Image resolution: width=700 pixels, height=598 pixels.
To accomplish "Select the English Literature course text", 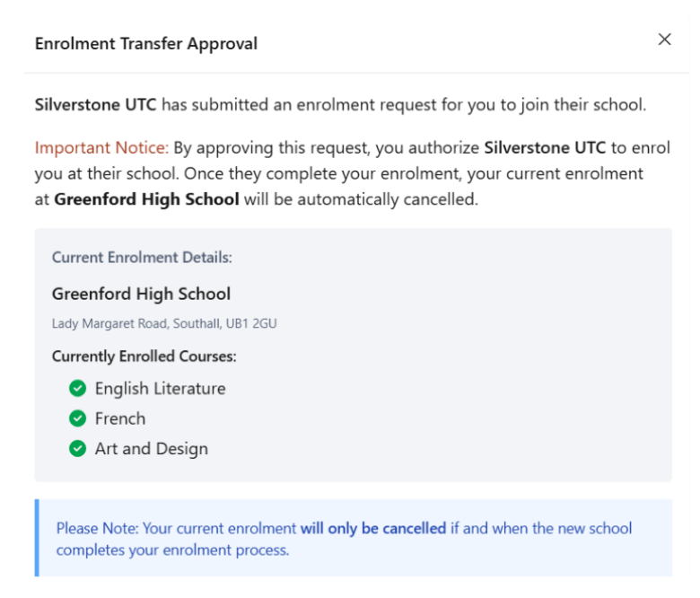I will [x=161, y=389].
